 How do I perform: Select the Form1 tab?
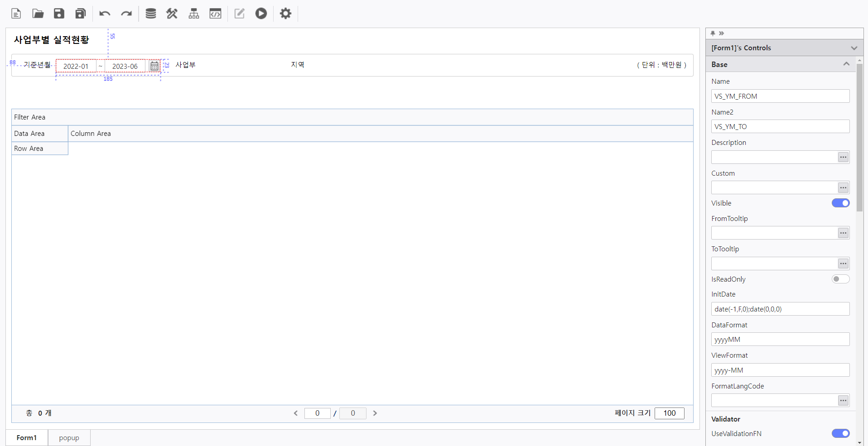click(27, 438)
